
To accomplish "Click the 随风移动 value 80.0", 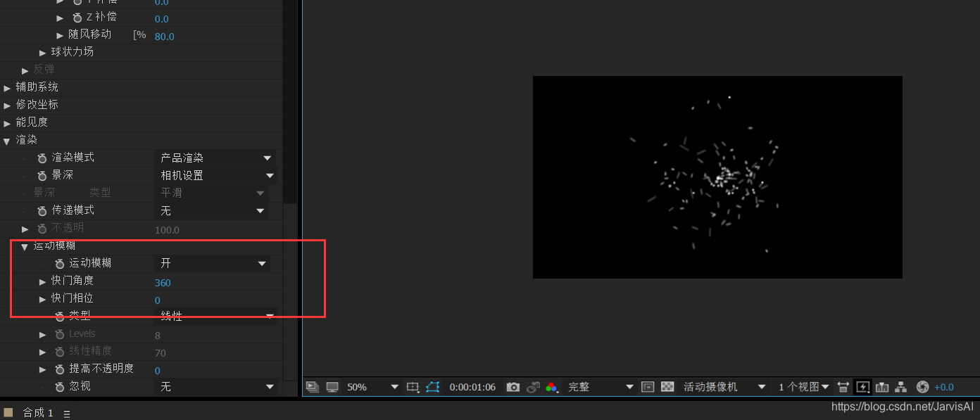I will point(164,37).
